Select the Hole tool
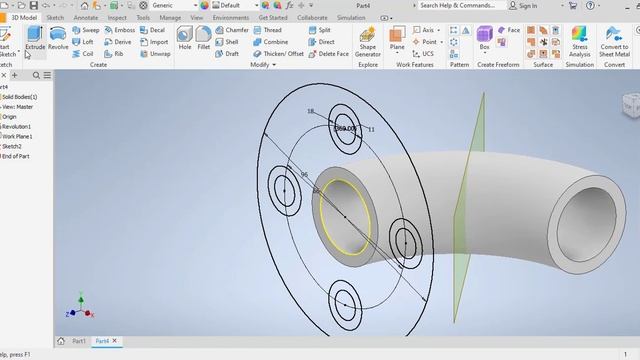Screen dimensions: 640x360 184,38
